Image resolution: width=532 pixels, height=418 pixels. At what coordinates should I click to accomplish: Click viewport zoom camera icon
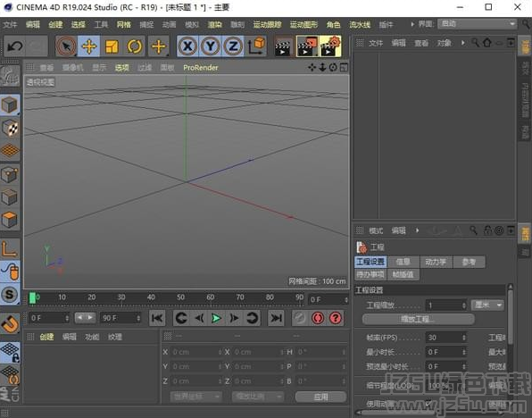tap(322, 67)
